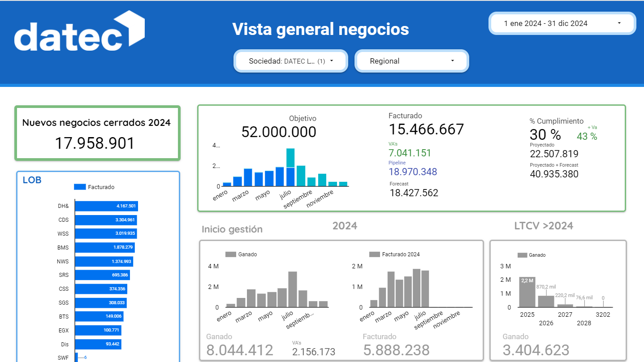Click the Ganado total 8.044.412
644x362 pixels.
point(239,350)
